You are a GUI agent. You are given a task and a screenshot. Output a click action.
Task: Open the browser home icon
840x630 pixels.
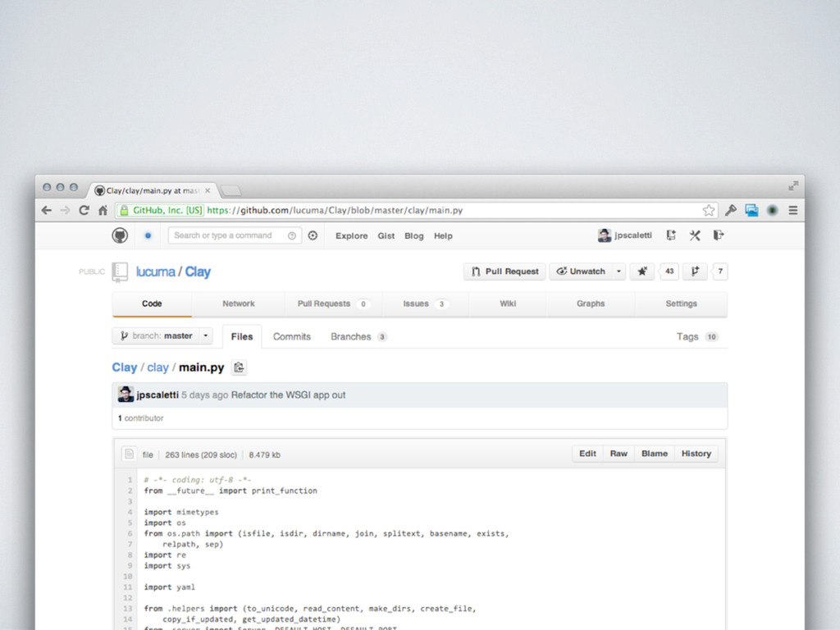pyautogui.click(x=103, y=211)
